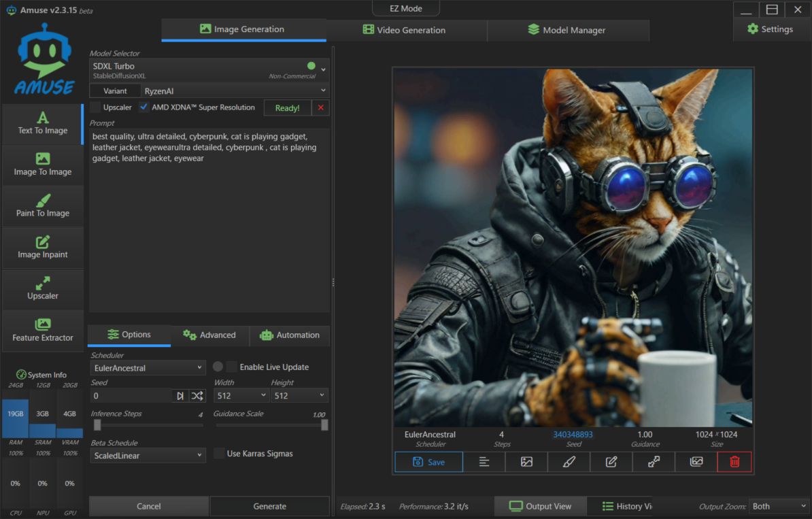Click into the Seed input field
812x519 pixels.
[131, 396]
